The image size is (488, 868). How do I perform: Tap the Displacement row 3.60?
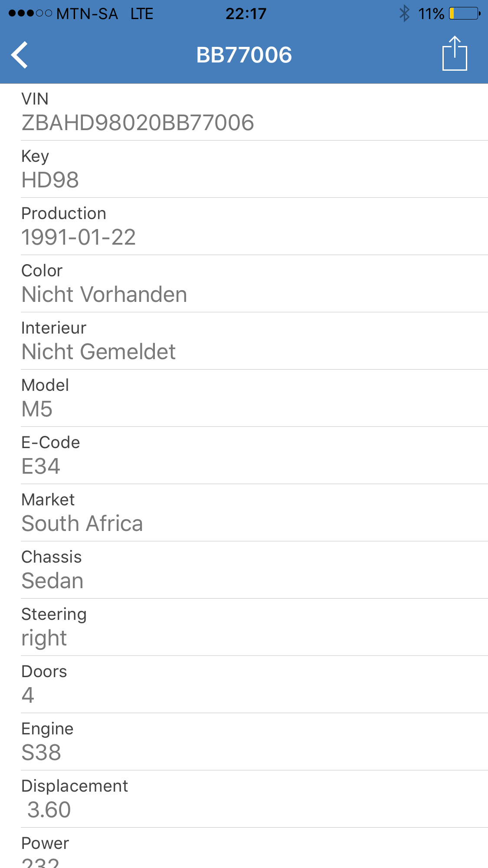[244, 799]
